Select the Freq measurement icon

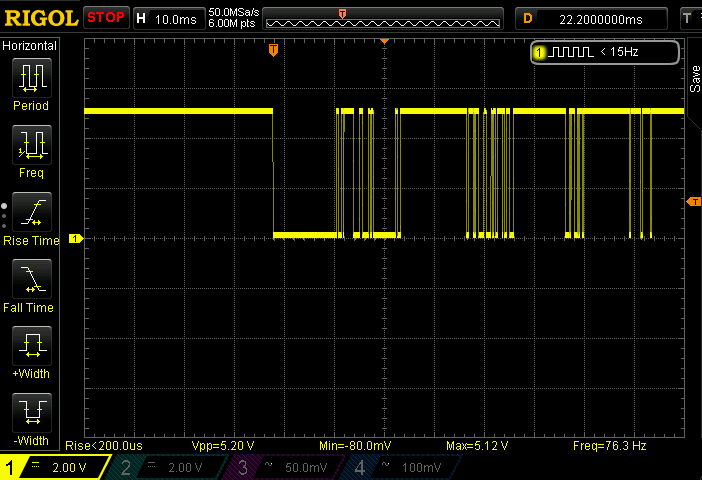coord(31,146)
